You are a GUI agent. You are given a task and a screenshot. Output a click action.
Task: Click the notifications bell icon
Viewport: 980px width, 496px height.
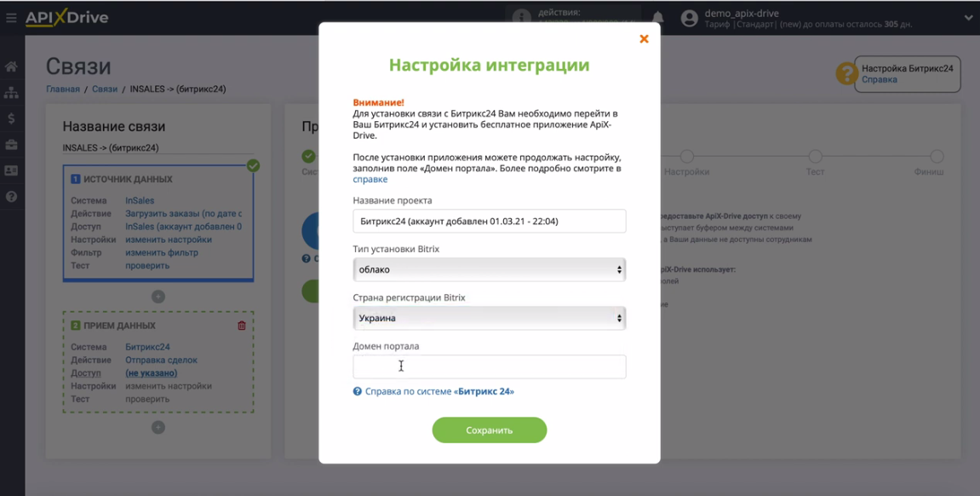pyautogui.click(x=657, y=18)
